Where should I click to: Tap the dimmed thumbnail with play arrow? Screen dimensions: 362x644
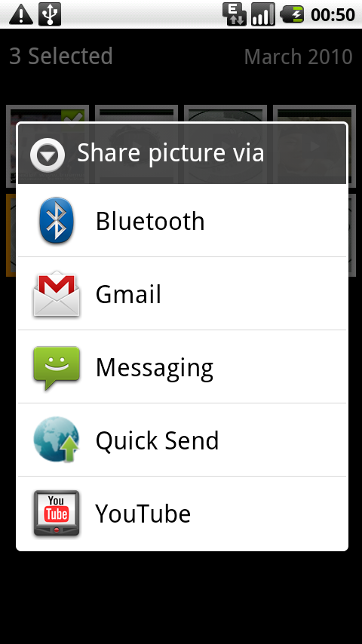point(314,146)
